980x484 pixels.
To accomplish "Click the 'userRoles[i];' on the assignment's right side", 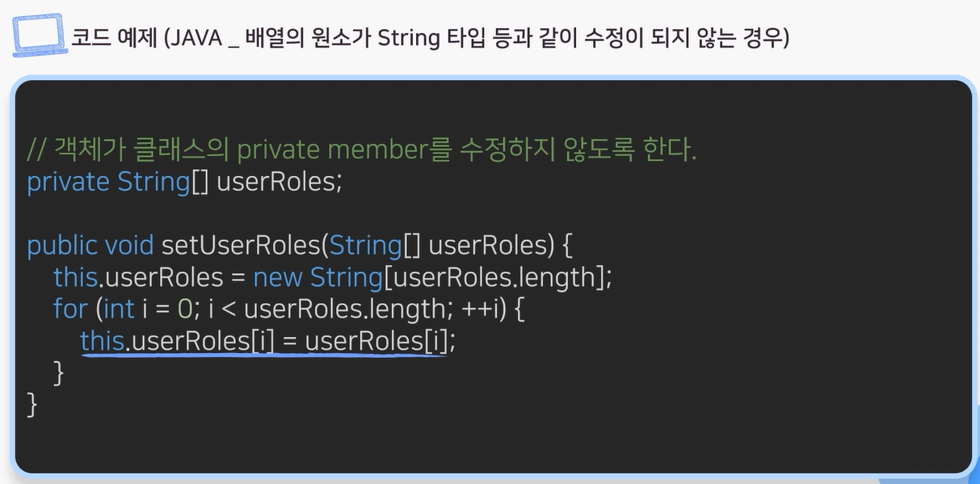I will 381,341.
